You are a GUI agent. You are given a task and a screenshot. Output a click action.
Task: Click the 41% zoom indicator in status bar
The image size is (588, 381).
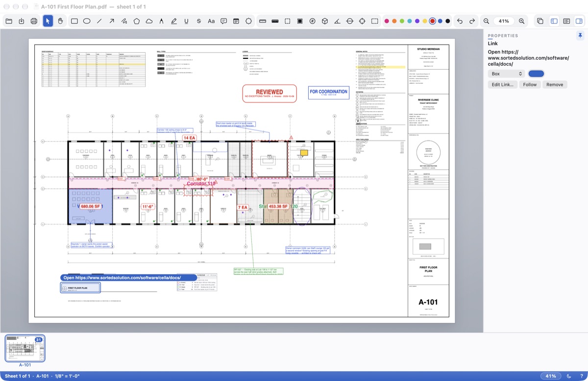[x=551, y=376]
